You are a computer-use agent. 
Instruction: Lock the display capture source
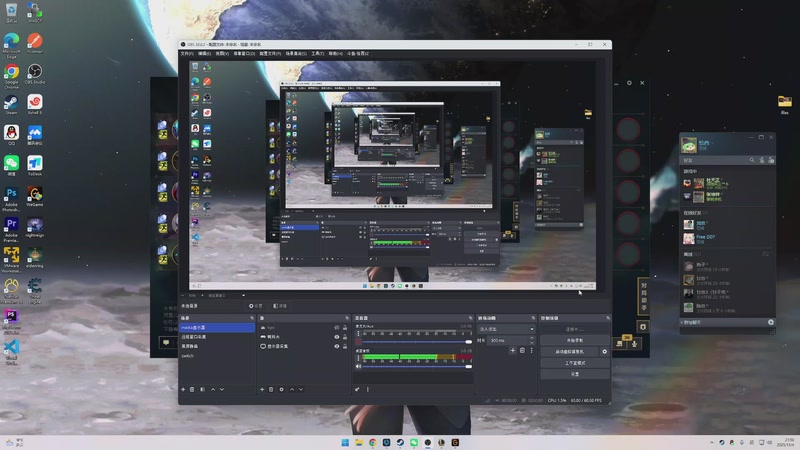point(345,346)
